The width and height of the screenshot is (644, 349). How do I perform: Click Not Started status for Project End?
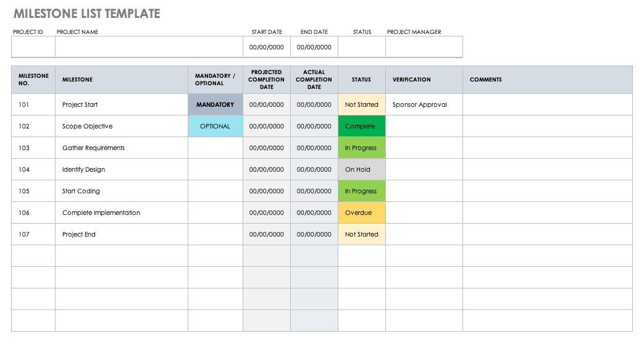coord(361,234)
